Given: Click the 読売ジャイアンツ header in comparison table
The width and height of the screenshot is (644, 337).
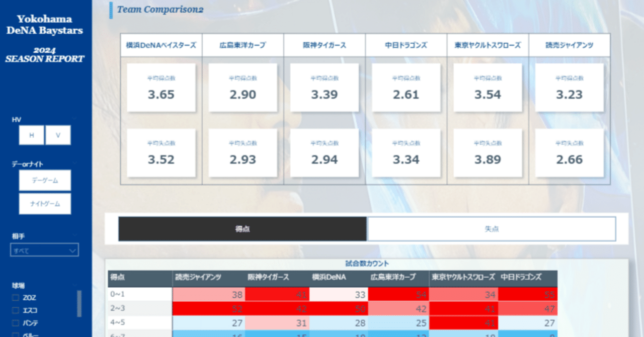Looking at the screenshot, I should [x=569, y=45].
